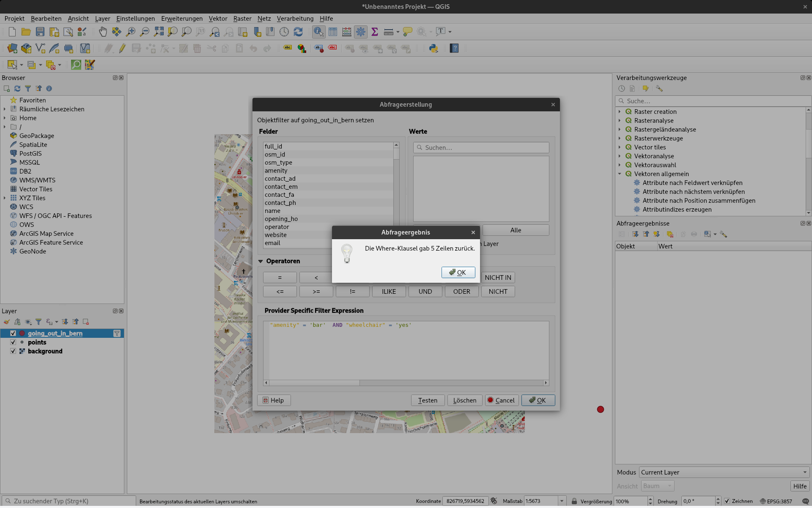
Task: Click the horizontal scrollbar in filter expression
Action: [314, 383]
